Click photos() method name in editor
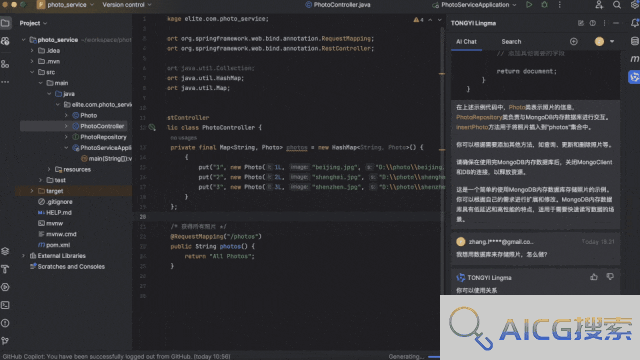 coord(230,246)
